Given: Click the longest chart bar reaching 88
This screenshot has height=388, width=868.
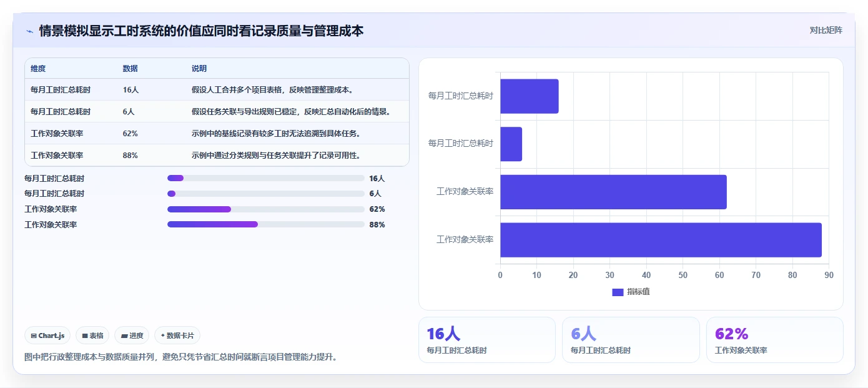Looking at the screenshot, I should click(x=661, y=240).
